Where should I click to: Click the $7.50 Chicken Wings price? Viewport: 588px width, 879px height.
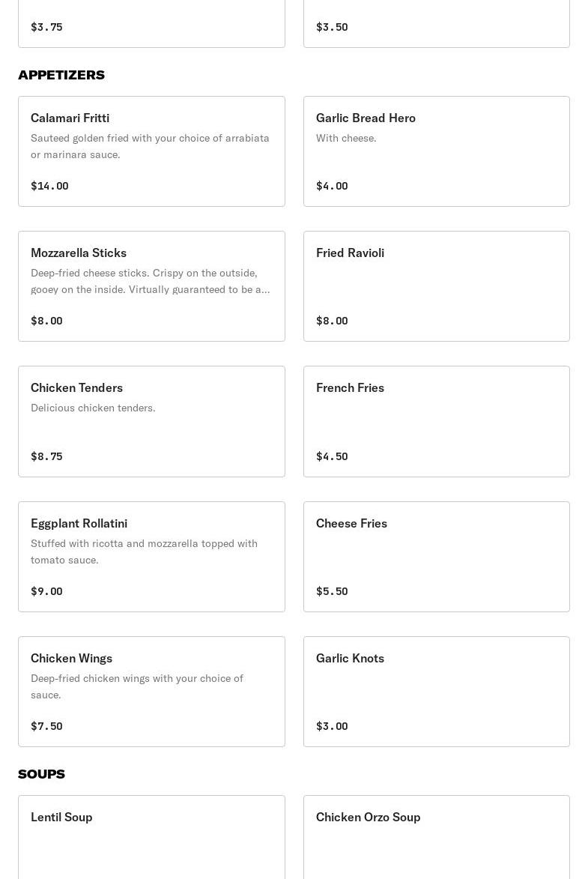tap(46, 726)
